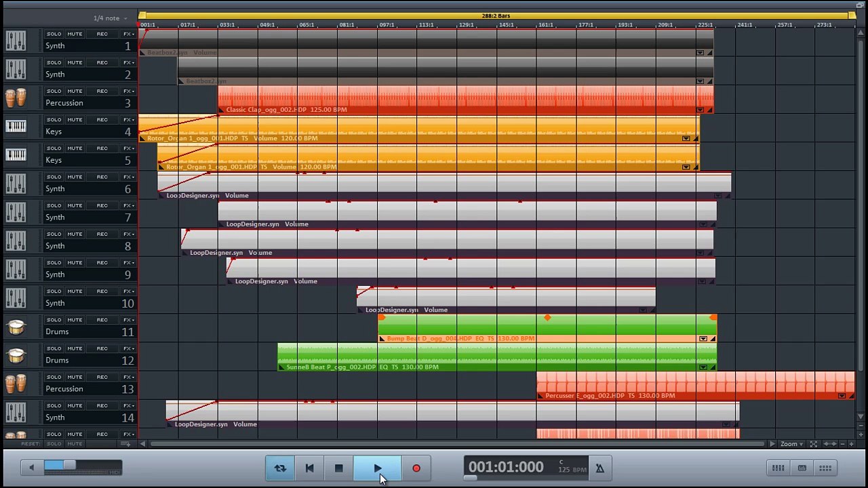
Task: Open the keyboard view button
Action: (x=802, y=468)
